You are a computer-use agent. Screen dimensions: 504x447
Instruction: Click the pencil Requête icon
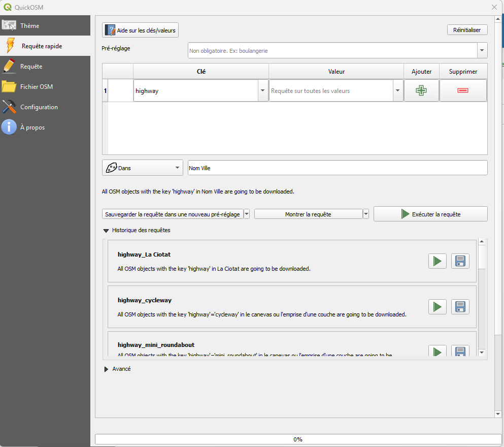pyautogui.click(x=9, y=66)
